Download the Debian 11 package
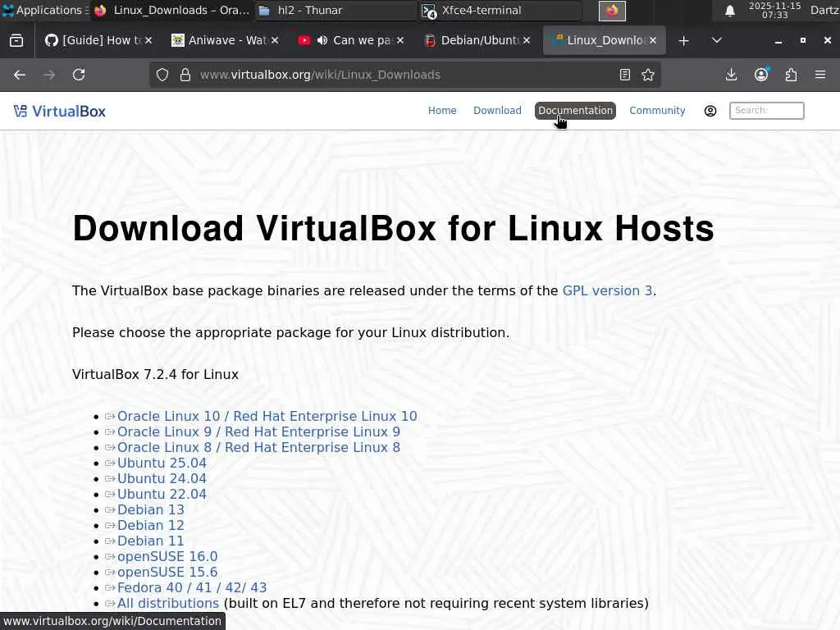This screenshot has height=630, width=840. pos(151,541)
